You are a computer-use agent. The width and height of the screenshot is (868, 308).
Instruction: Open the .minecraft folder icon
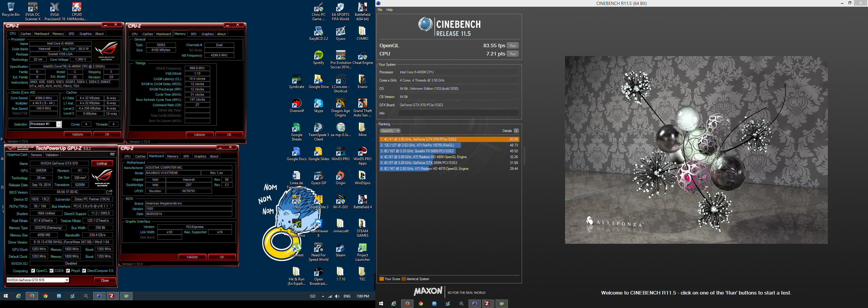340,226
